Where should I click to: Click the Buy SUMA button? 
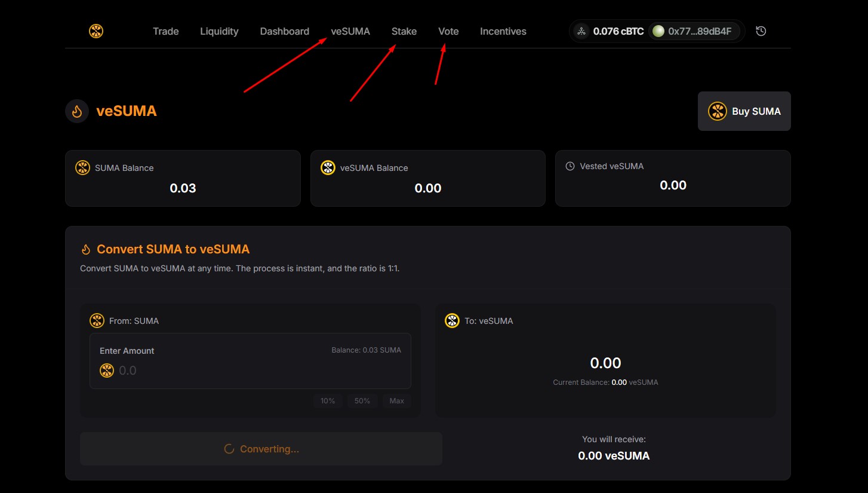point(744,111)
